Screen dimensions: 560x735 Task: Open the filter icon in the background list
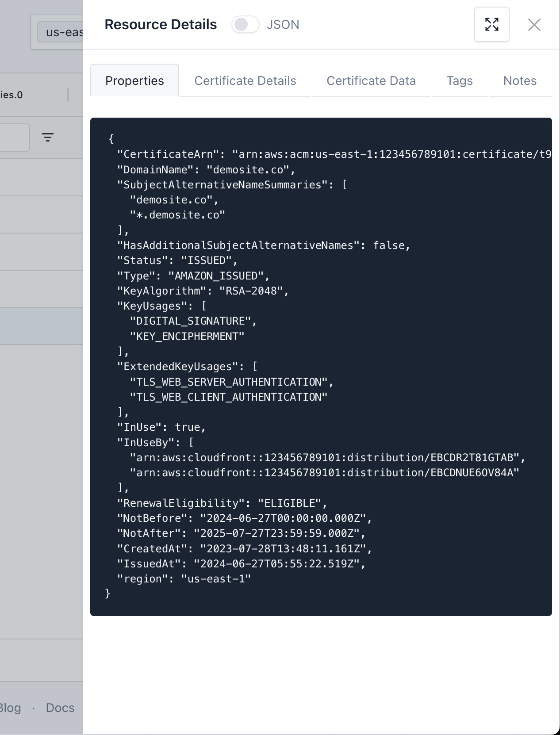pos(48,137)
